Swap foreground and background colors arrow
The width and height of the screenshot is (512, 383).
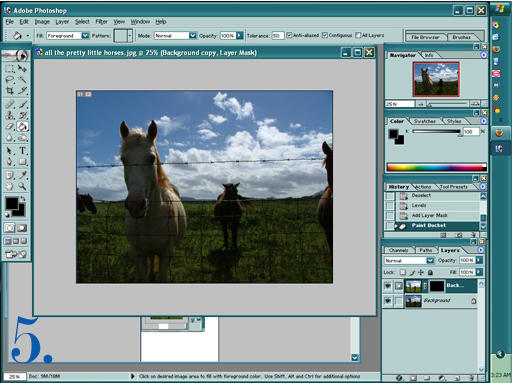pyautogui.click(x=23, y=199)
